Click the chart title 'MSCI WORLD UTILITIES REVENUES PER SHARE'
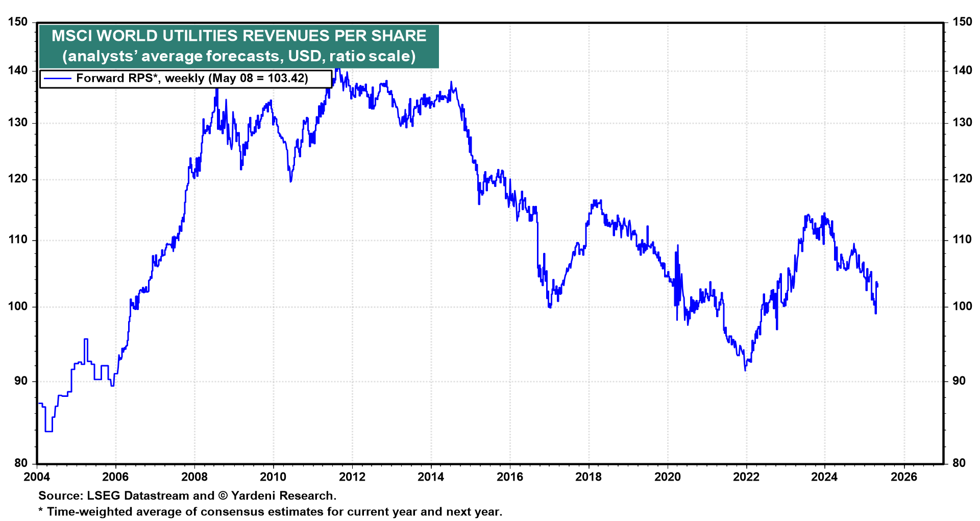 pos(239,36)
